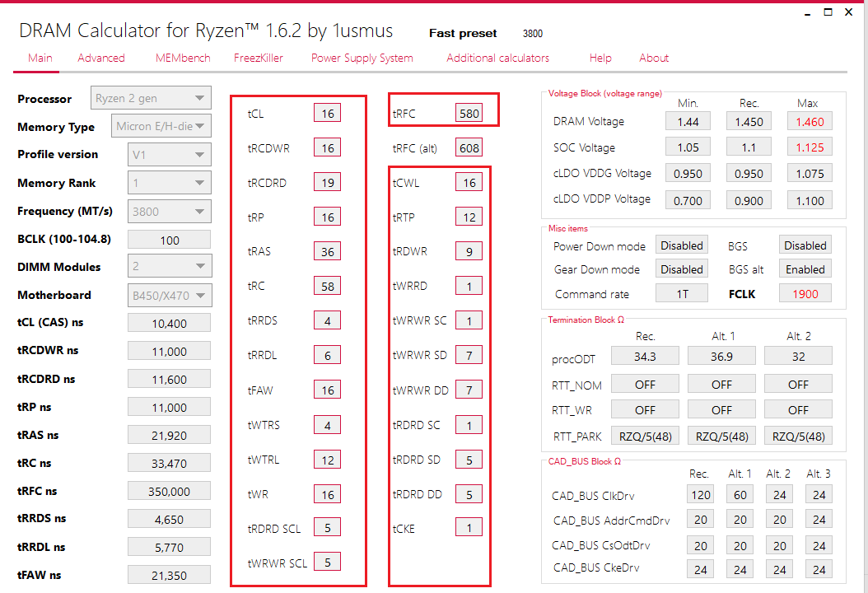Maximize the DRAM Calculator window
The height and width of the screenshot is (593, 868).
(828, 12)
